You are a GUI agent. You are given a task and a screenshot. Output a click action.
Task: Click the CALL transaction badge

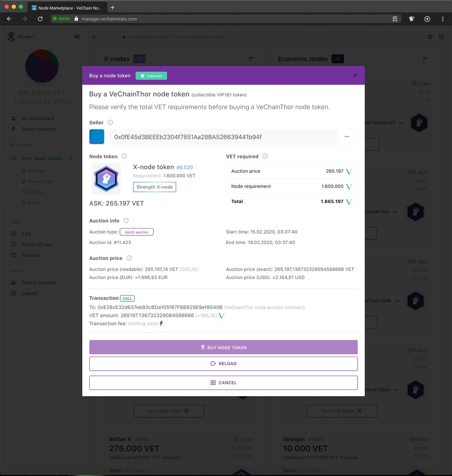coord(127,298)
